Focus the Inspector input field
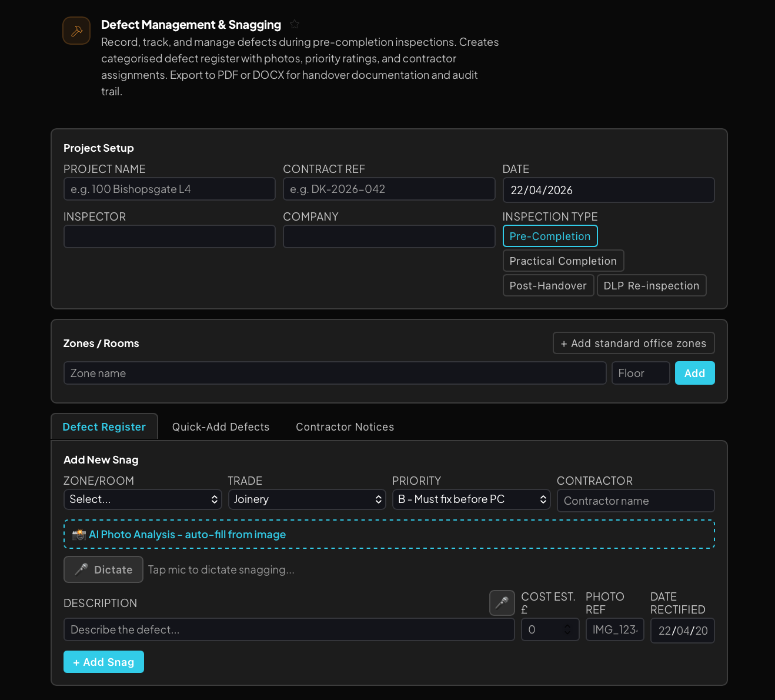The image size is (775, 700). [169, 236]
